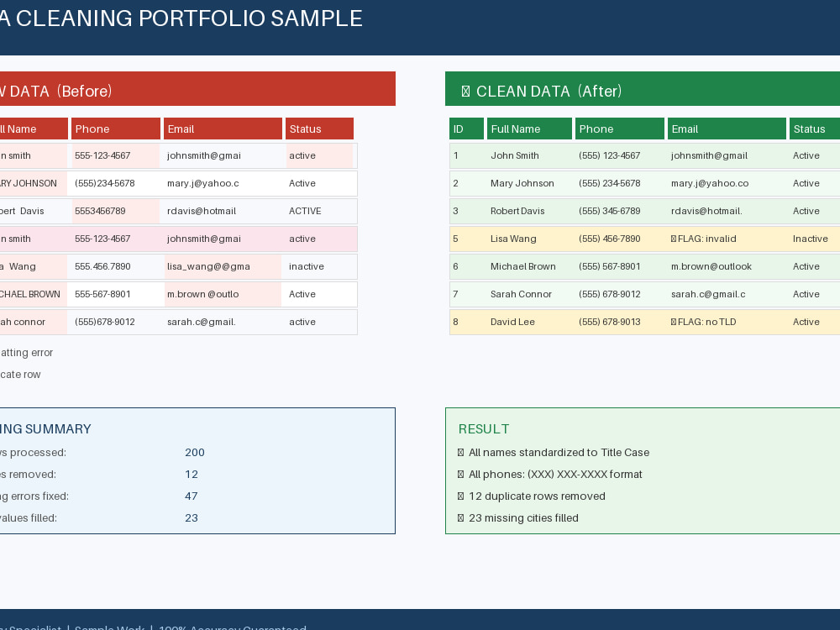Click the values filled value "23"

pyautogui.click(x=192, y=518)
